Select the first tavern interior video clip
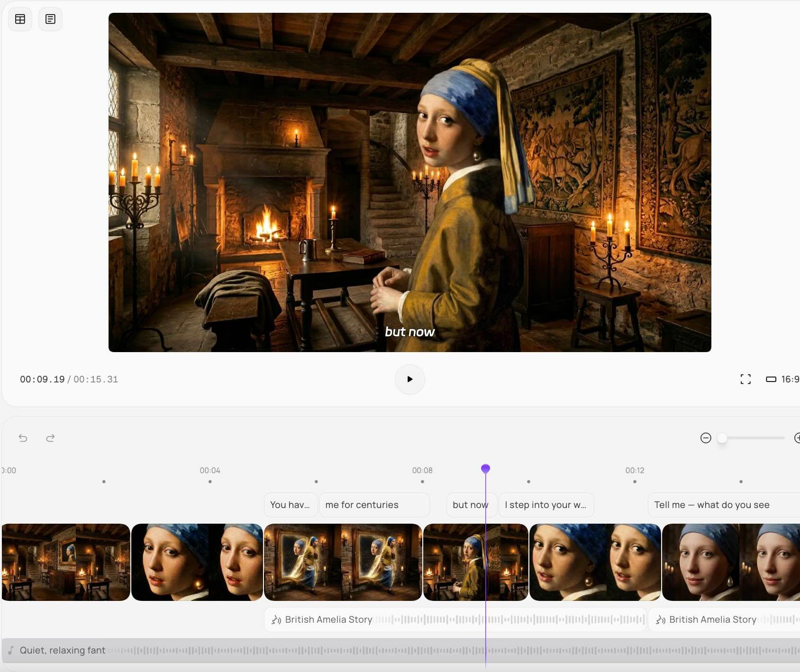Viewport: 800px width, 672px height. tap(66, 562)
